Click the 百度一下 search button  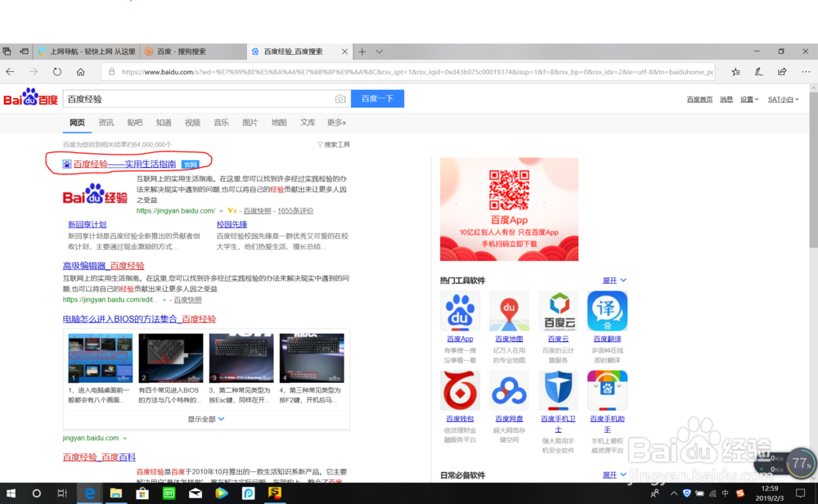click(x=377, y=99)
